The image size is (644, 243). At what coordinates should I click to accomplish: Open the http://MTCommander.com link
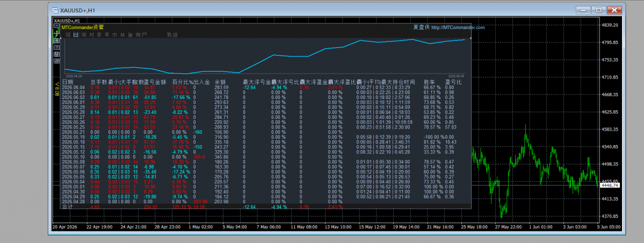(x=458, y=27)
